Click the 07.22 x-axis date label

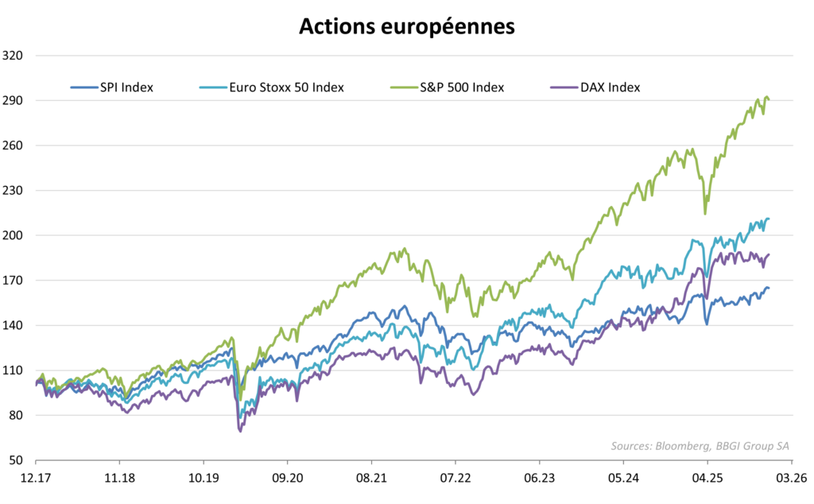pyautogui.click(x=455, y=480)
